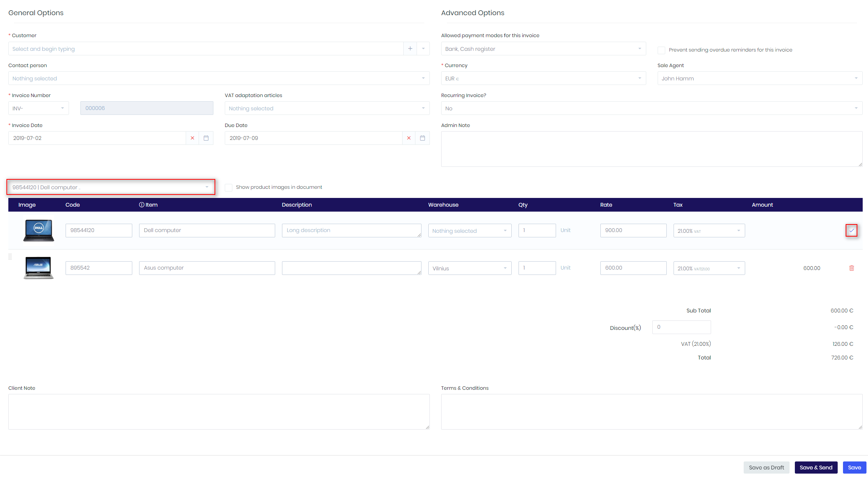Click the Dell laptop product thumbnail

tap(38, 230)
